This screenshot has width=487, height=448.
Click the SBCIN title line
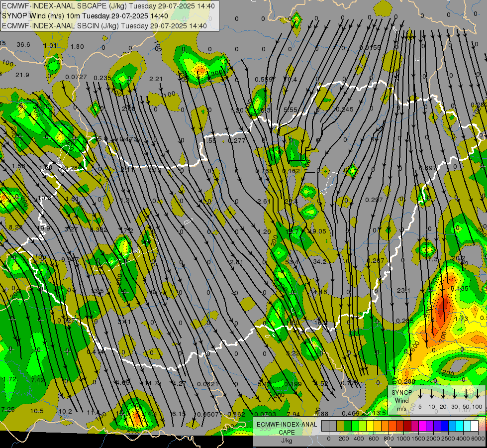point(104,26)
